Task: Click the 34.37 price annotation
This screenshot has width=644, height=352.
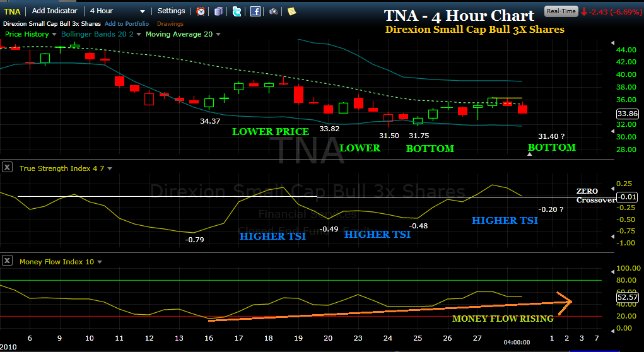Action: coord(210,121)
